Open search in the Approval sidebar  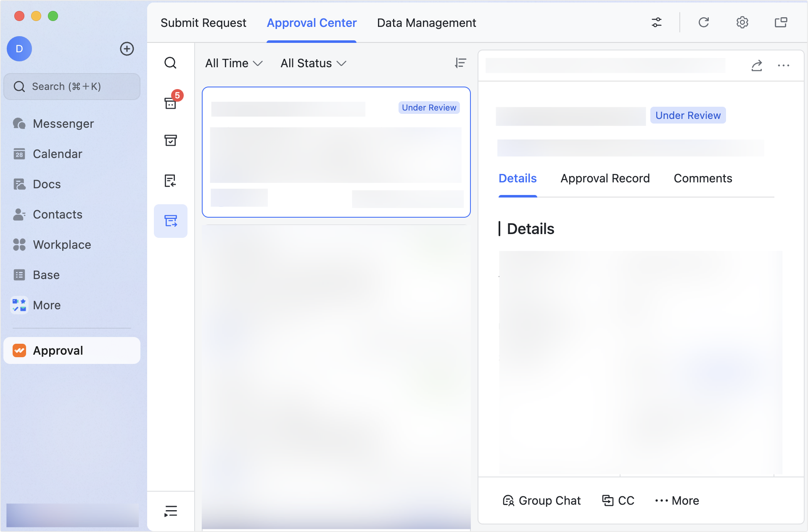(170, 63)
